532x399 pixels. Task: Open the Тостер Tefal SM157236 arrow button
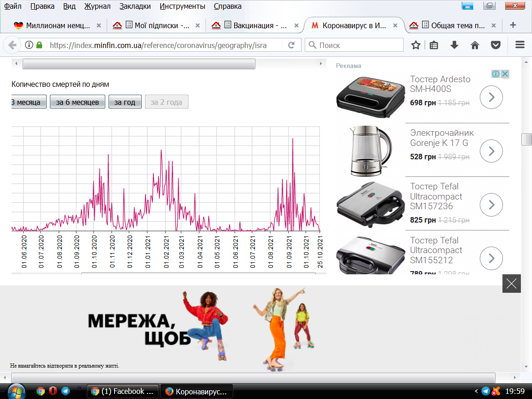point(491,205)
